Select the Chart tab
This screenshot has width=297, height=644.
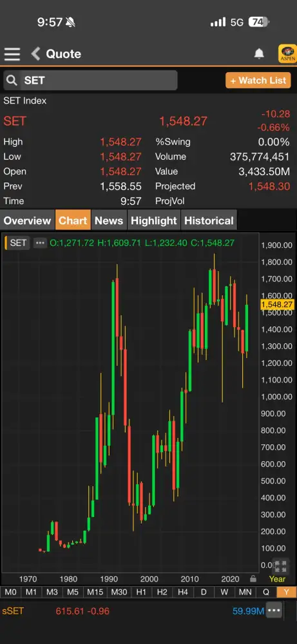(73, 220)
